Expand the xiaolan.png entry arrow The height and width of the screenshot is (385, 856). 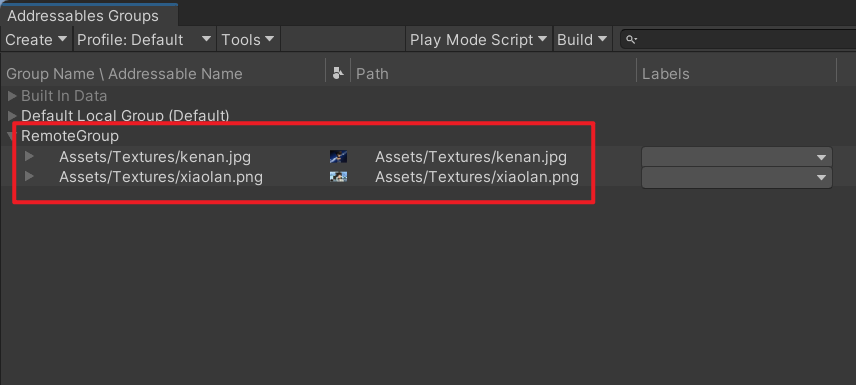coord(29,176)
